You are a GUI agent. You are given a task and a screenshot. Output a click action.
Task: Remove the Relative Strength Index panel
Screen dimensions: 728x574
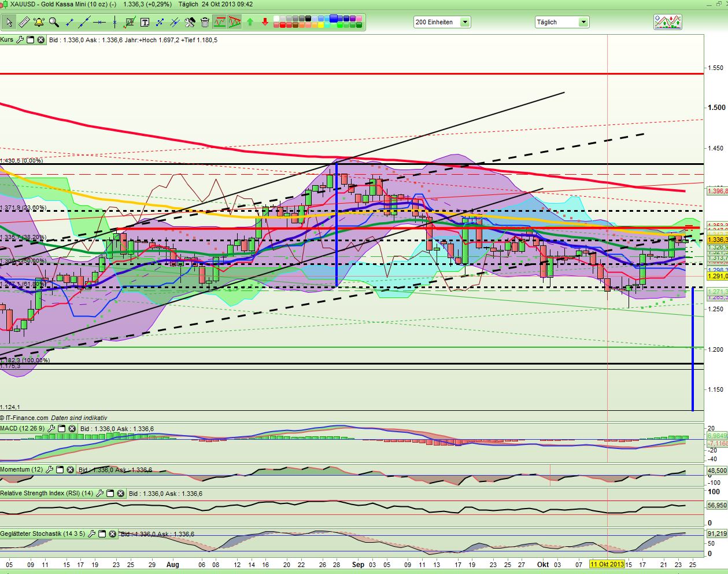[x=120, y=494]
